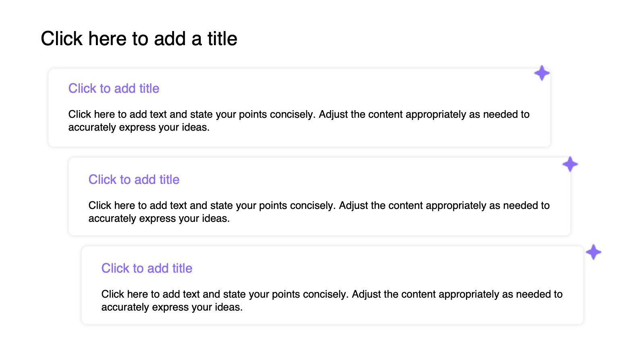Click 'accurately express your ideas.' in the middle card
Screen dimensions: 644x363
[x=159, y=219]
